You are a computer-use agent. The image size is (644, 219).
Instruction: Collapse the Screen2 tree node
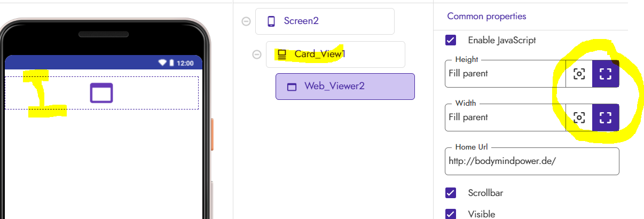coord(246,21)
